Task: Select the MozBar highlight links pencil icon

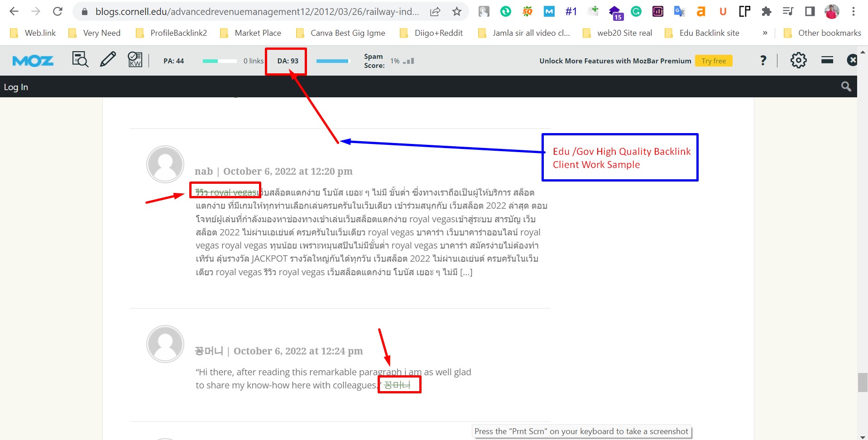Action: click(108, 59)
